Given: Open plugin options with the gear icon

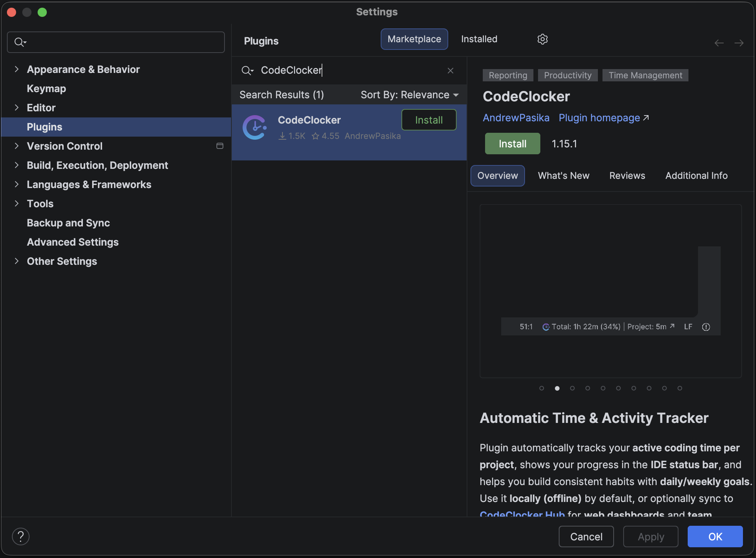Looking at the screenshot, I should point(542,39).
